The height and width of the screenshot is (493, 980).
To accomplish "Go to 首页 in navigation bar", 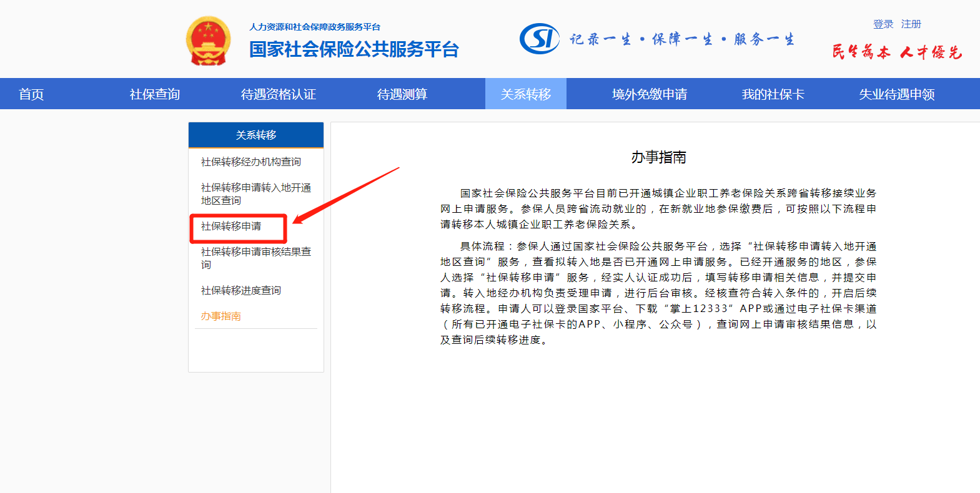I will coord(31,94).
